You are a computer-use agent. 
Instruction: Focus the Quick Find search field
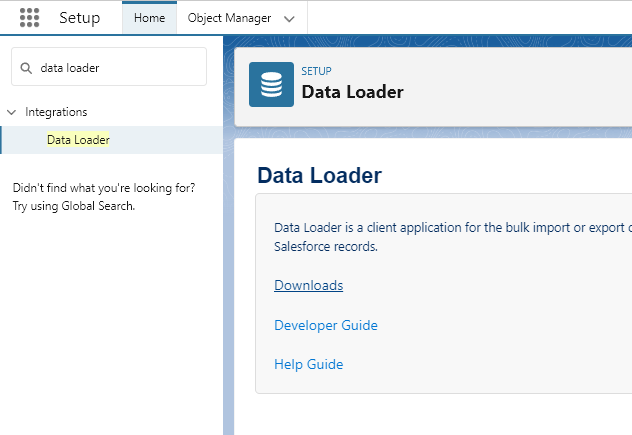(109, 67)
